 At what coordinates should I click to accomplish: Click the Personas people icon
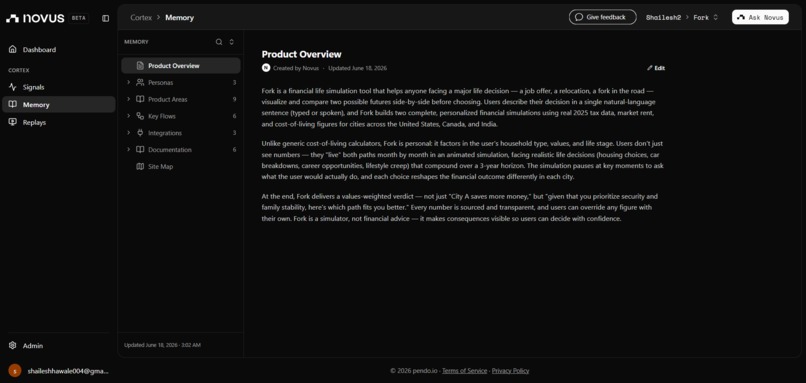point(140,82)
